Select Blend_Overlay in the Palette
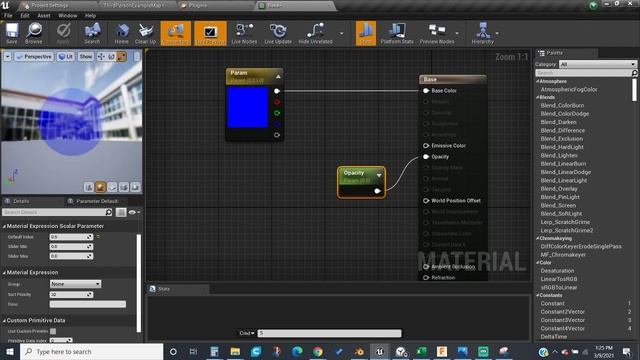The image size is (640, 360). coord(559,189)
